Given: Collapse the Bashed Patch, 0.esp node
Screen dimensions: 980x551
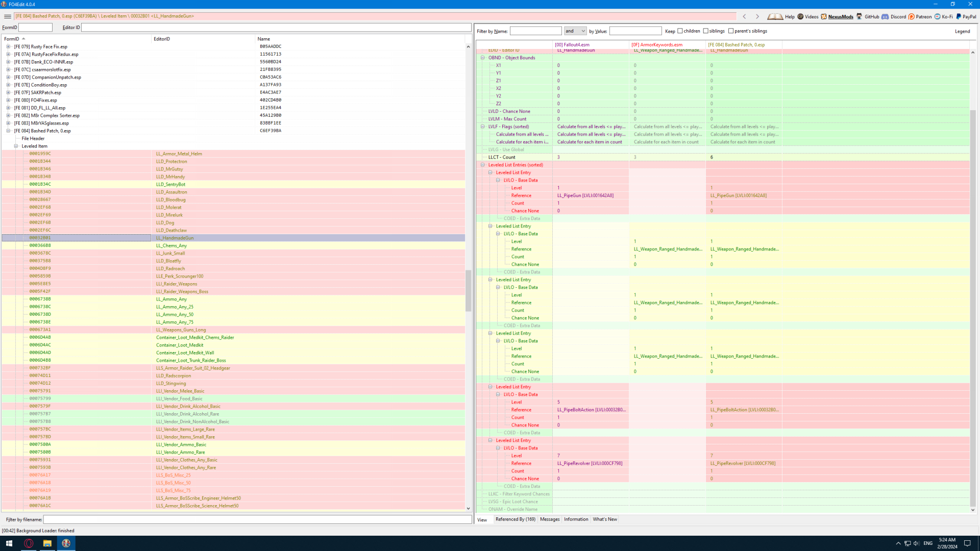Looking at the screenshot, I should [x=8, y=131].
